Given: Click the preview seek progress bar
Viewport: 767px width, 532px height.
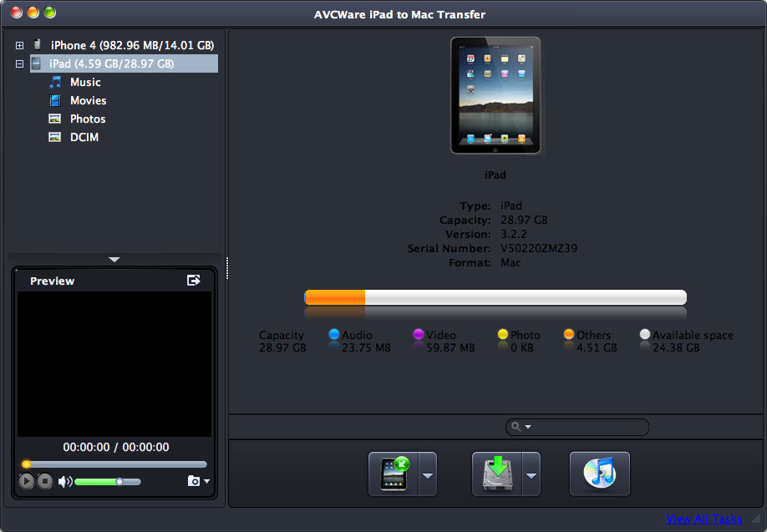Looking at the screenshot, I should tap(114, 464).
